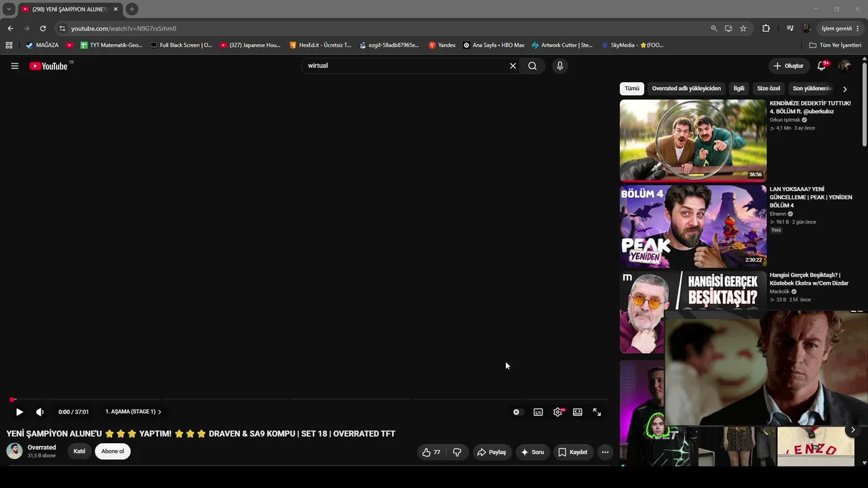Screen dimensions: 868x488
Task: Clear the search text with the X
Action: tap(513, 66)
